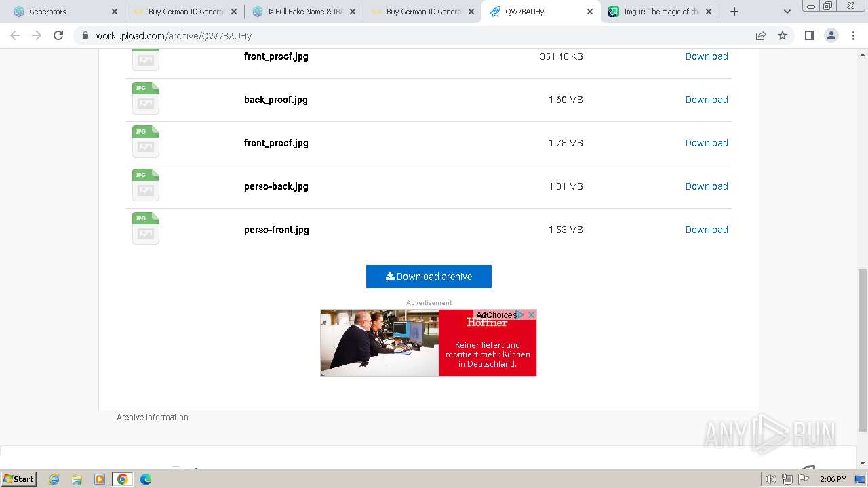Open Windows Media Player from taskbar
The width and height of the screenshot is (868, 488).
(x=100, y=479)
